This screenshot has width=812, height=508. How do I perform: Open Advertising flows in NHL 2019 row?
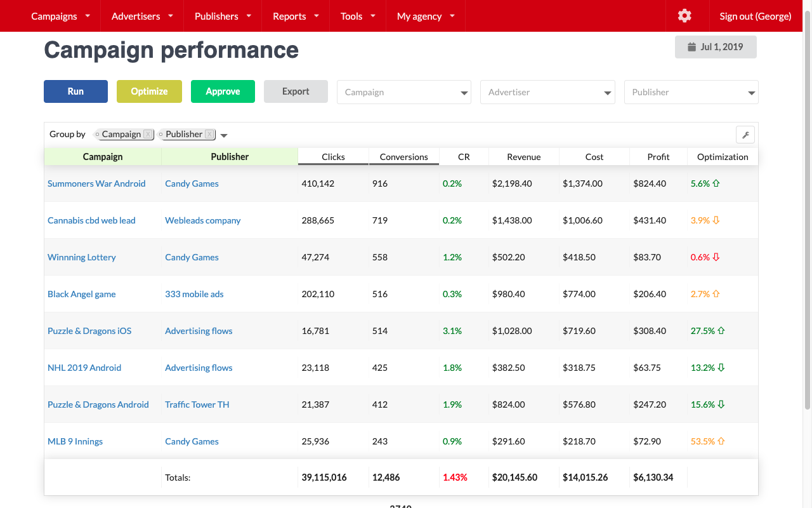click(x=199, y=368)
